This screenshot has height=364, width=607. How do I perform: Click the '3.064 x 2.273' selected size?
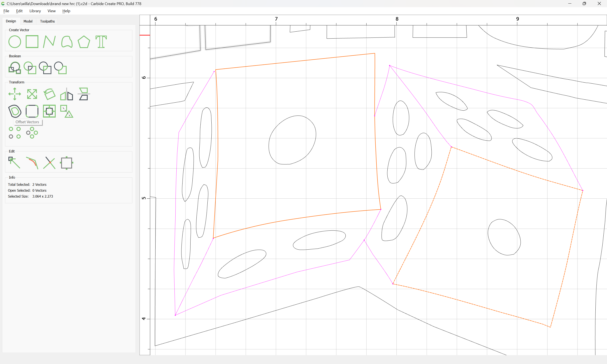(43, 196)
